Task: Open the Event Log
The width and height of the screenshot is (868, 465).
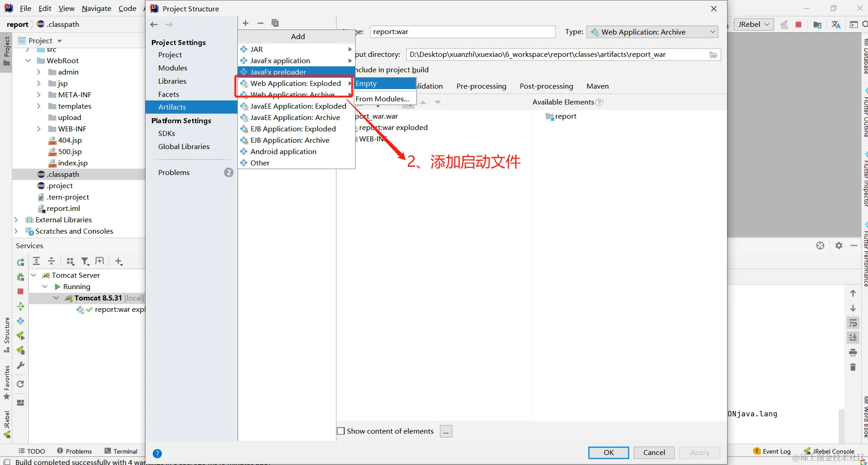Action: (772, 451)
